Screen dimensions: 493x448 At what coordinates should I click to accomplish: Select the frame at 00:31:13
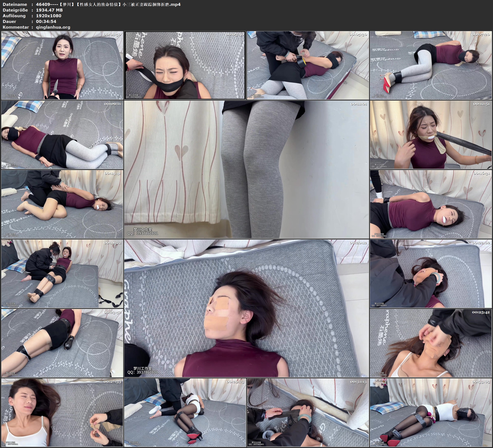coord(308,412)
